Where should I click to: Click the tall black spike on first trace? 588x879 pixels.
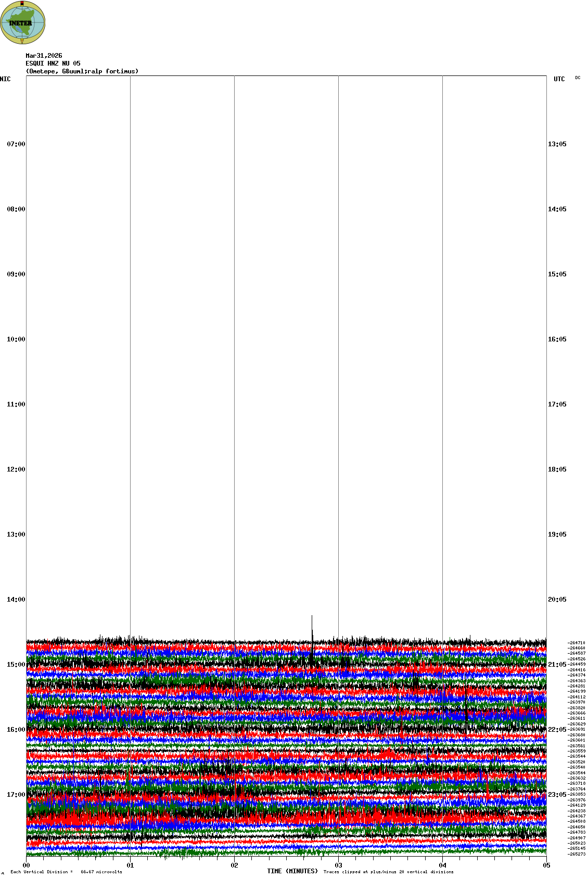(x=312, y=627)
